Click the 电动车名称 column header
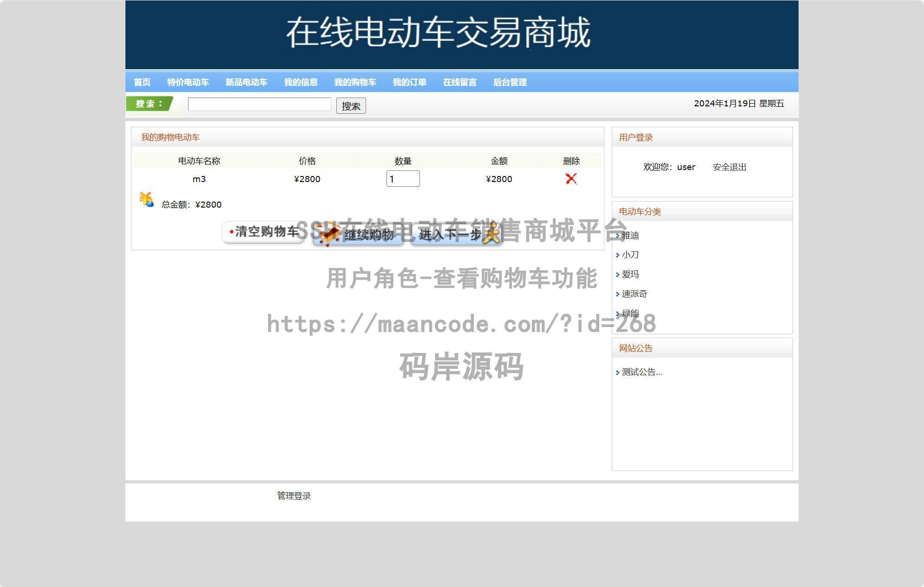The width and height of the screenshot is (924, 587). click(199, 161)
